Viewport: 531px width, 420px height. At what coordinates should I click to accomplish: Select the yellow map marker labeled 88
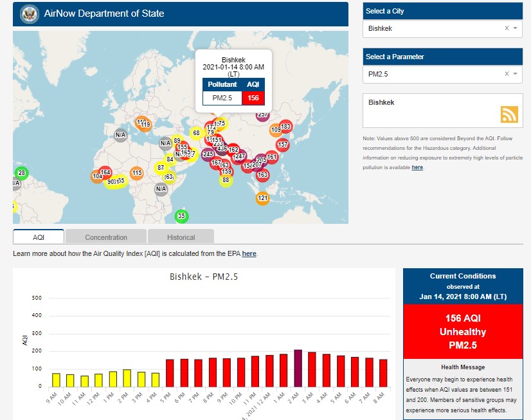(x=226, y=180)
